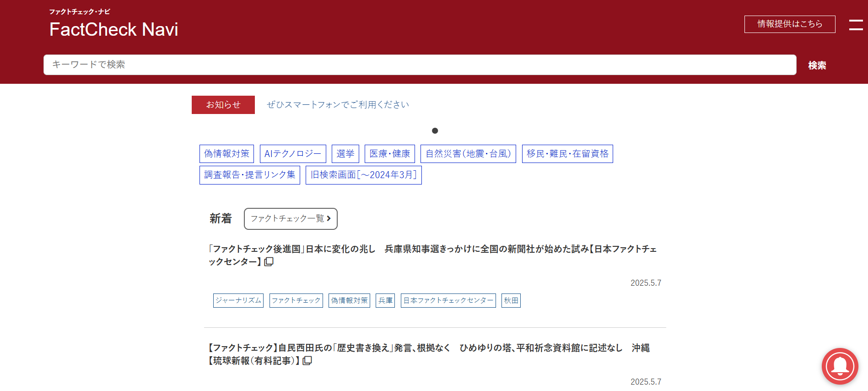Click the 検索 search button
This screenshot has height=391, width=868.
817,65
